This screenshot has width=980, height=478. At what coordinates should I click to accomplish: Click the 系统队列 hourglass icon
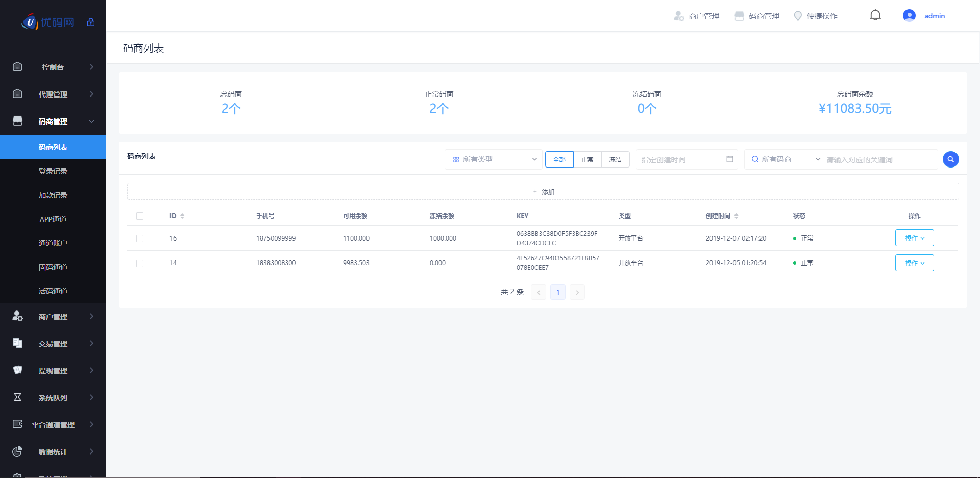[x=17, y=397]
